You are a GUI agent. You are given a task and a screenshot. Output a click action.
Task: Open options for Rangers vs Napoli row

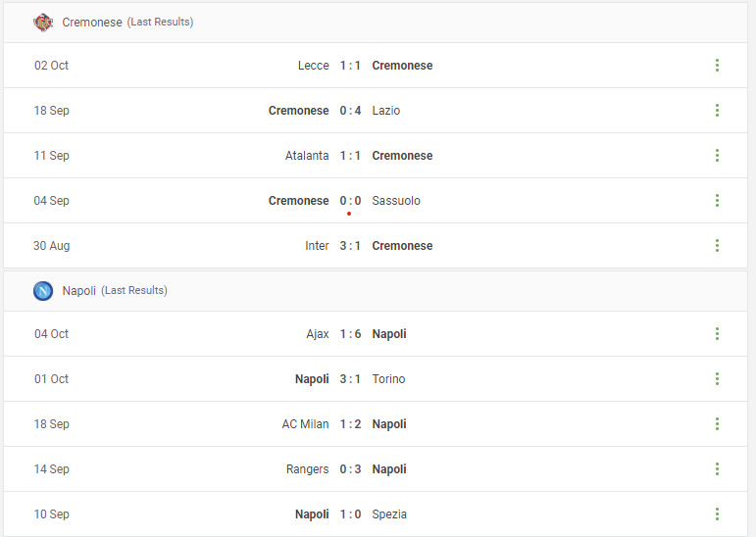(717, 469)
